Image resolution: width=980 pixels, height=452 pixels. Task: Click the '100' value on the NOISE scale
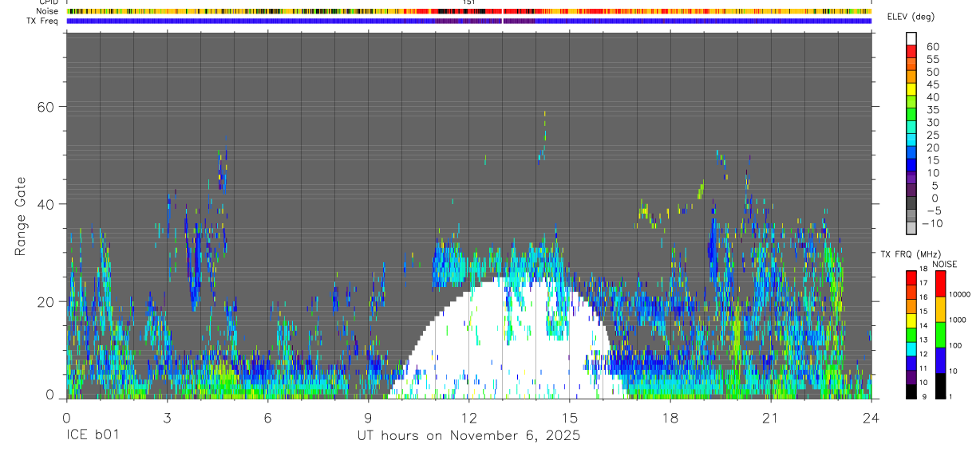click(956, 346)
